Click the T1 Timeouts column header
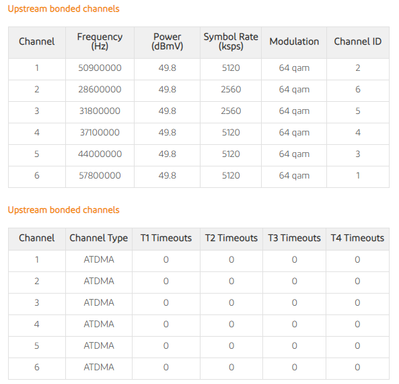This screenshot has height=384, width=399. (x=166, y=238)
